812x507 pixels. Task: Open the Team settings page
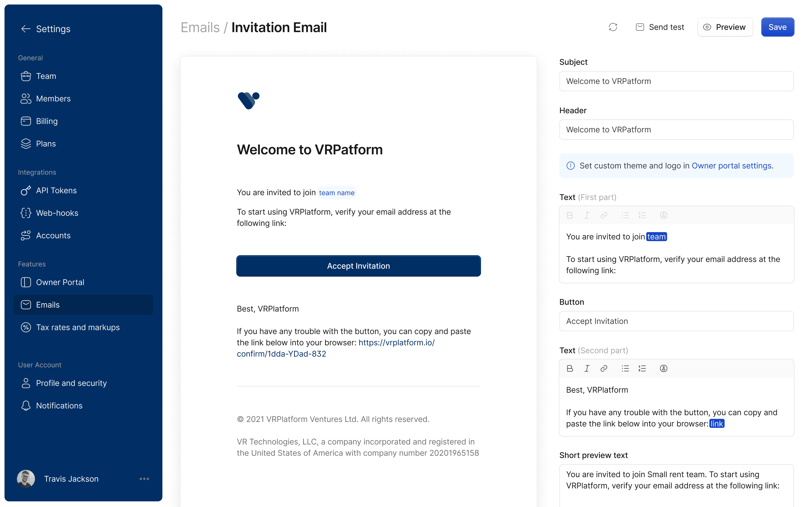46,76
